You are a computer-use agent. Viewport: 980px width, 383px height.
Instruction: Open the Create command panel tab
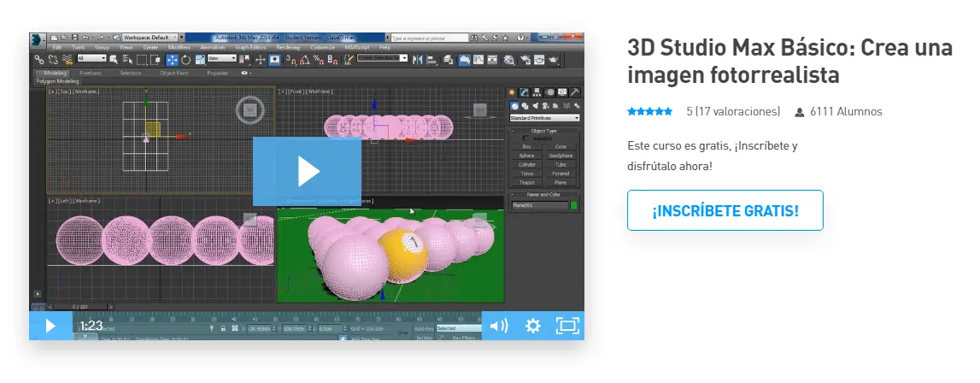pos(512,92)
